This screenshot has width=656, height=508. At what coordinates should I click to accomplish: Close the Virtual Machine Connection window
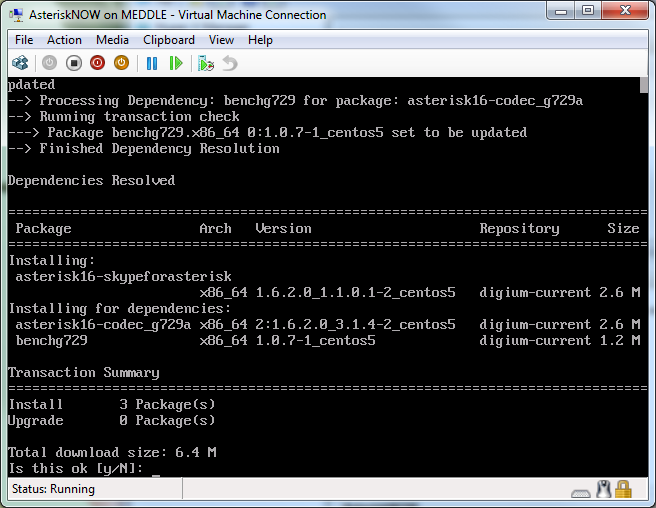[x=625, y=10]
